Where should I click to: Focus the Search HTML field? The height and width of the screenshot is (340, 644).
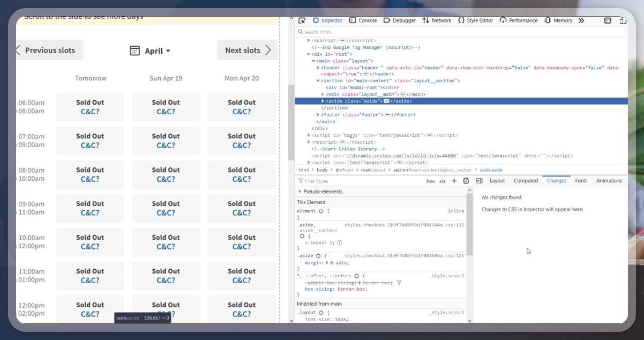(461, 32)
